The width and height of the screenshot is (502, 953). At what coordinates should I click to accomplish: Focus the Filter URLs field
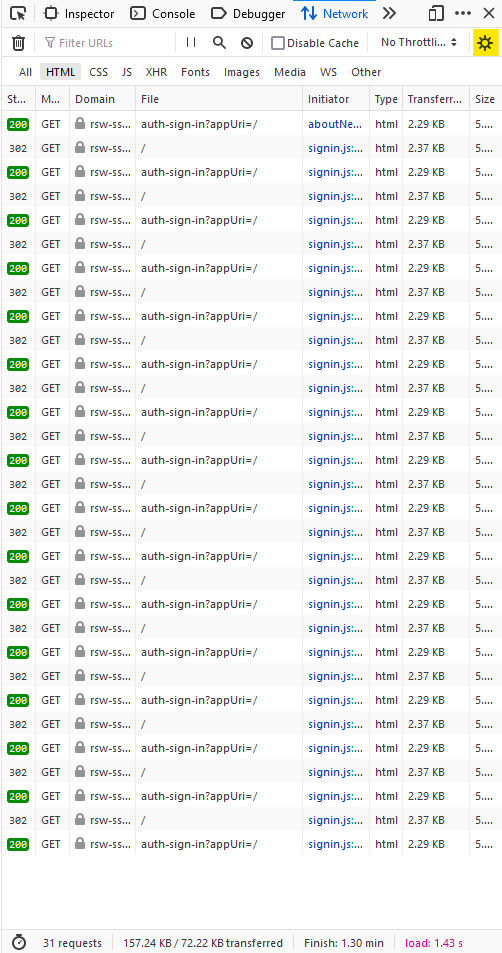point(106,43)
